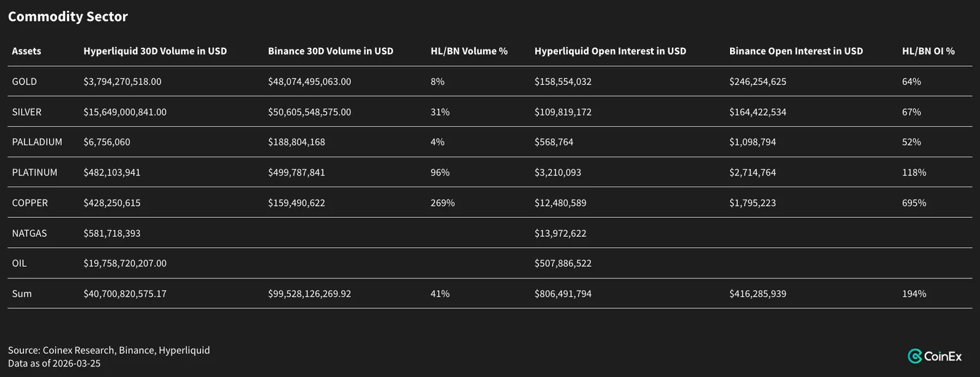Click the CoinEx logo icon

click(915, 356)
